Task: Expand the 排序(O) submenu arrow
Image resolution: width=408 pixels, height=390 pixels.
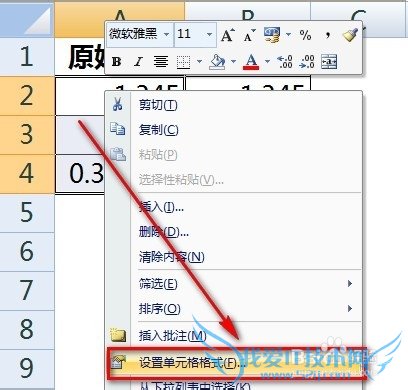Action: click(349, 308)
